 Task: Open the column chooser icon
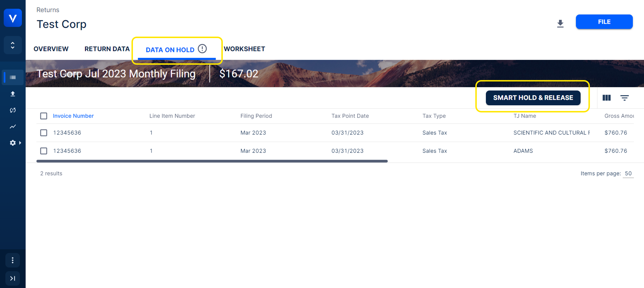point(606,98)
